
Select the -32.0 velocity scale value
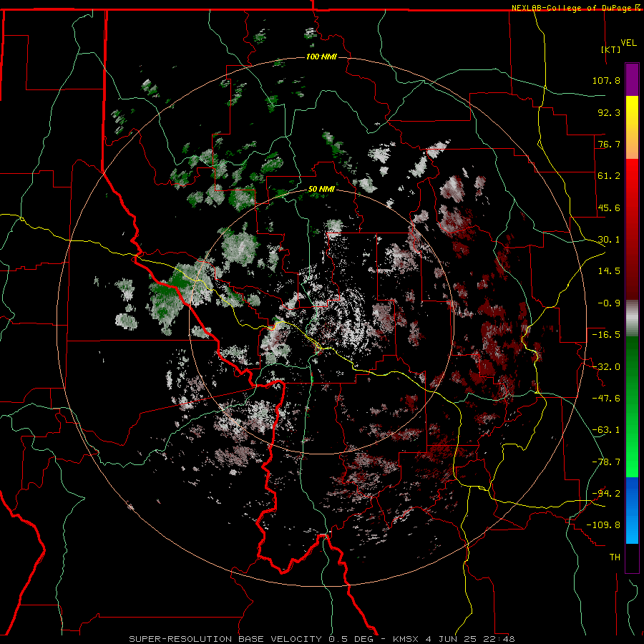[x=606, y=367]
